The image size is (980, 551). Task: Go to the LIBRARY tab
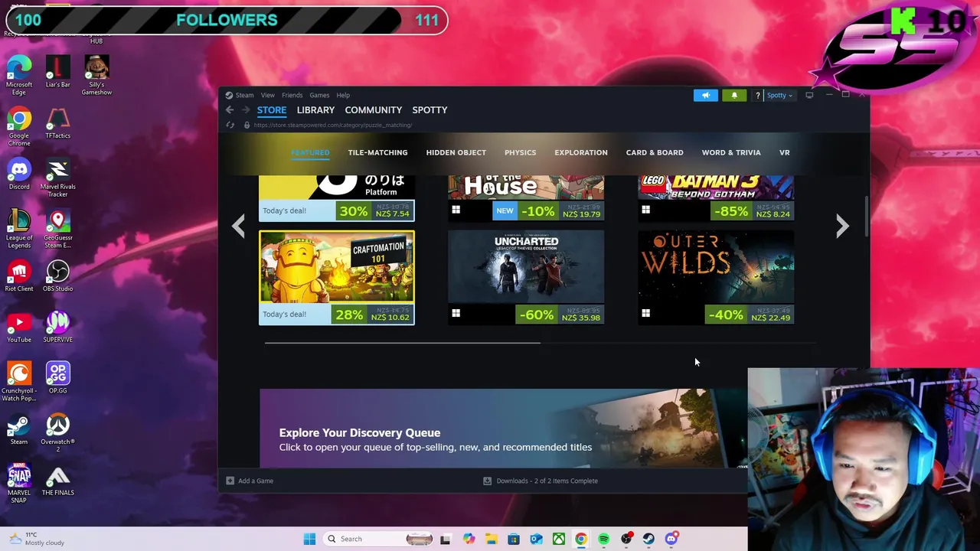tap(315, 110)
